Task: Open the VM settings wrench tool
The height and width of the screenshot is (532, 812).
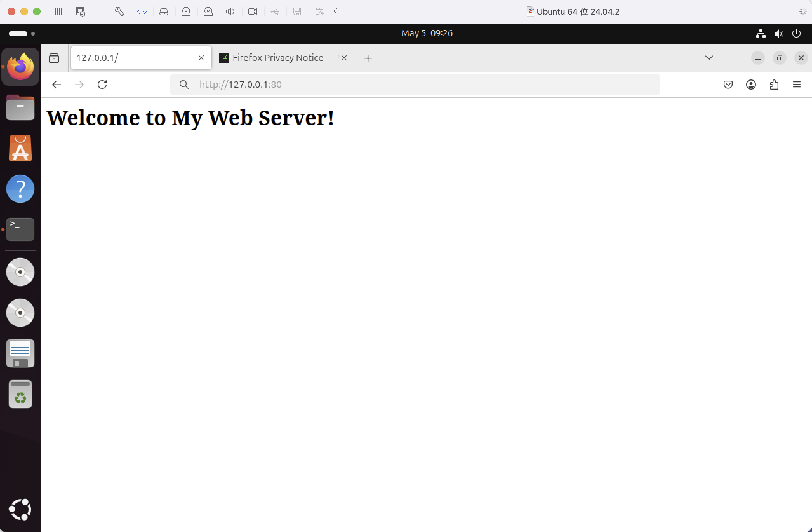Action: (x=119, y=11)
